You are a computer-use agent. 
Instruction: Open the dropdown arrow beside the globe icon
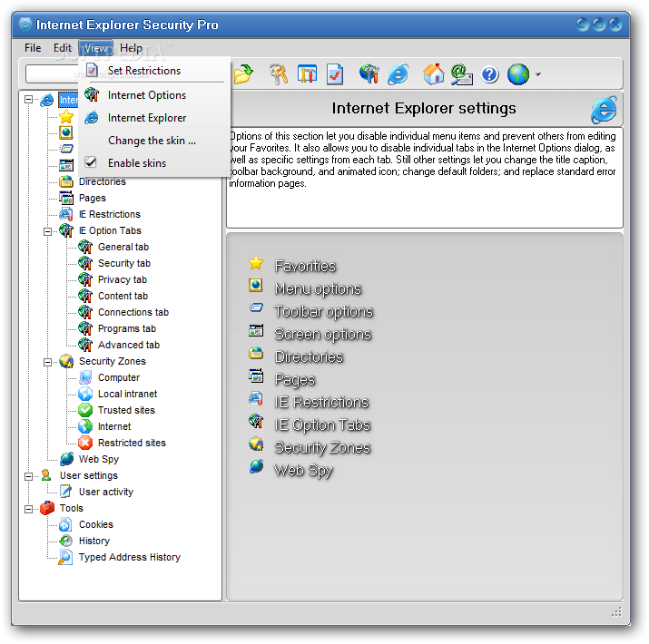537,75
